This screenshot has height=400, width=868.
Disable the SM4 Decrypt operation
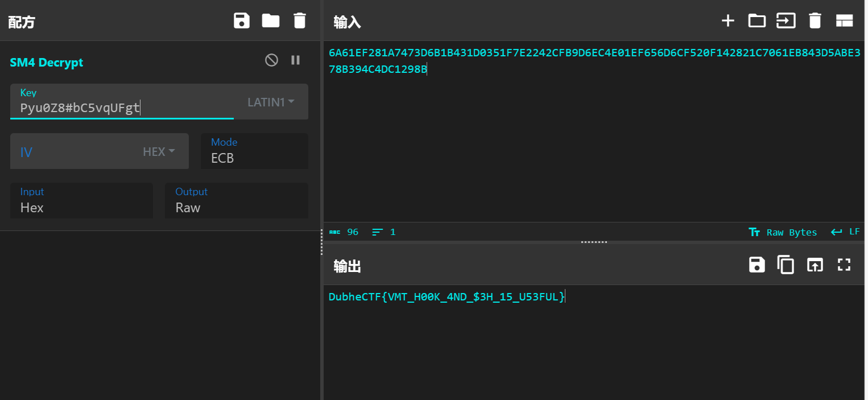pos(271,60)
